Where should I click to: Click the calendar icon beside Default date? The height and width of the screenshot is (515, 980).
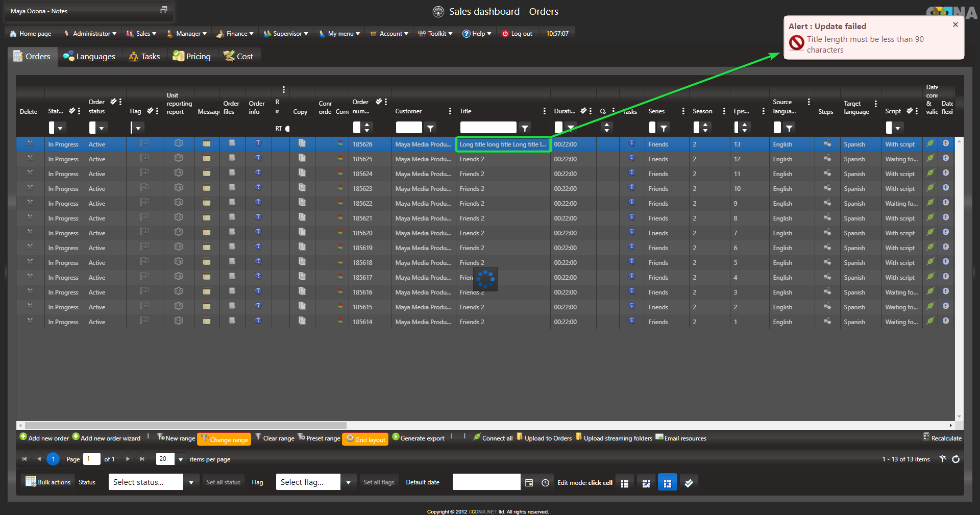click(529, 482)
